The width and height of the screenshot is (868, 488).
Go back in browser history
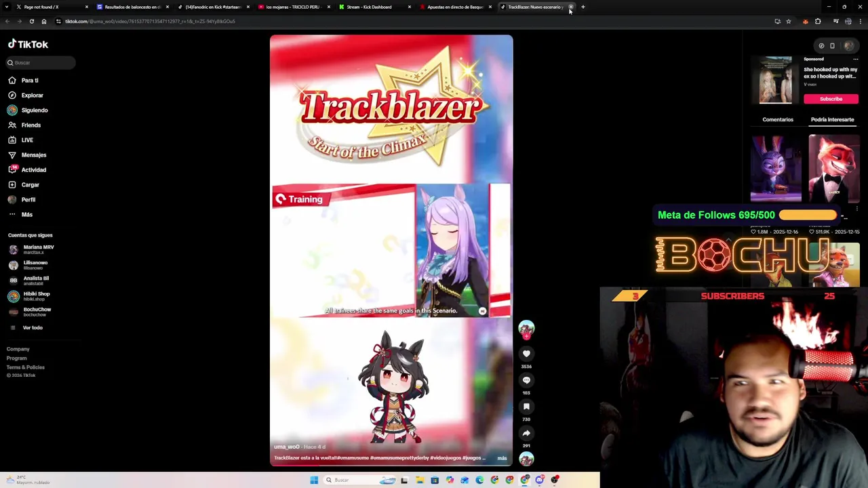tap(7, 21)
